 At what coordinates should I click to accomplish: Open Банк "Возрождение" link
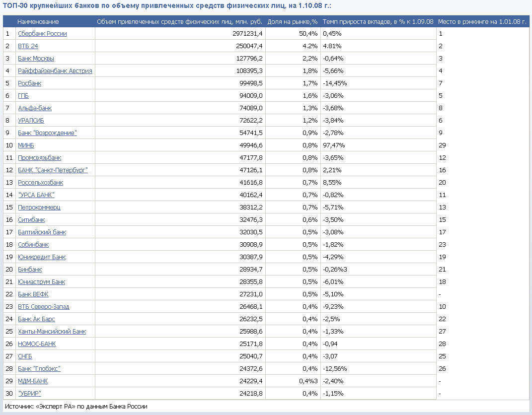tap(48, 133)
